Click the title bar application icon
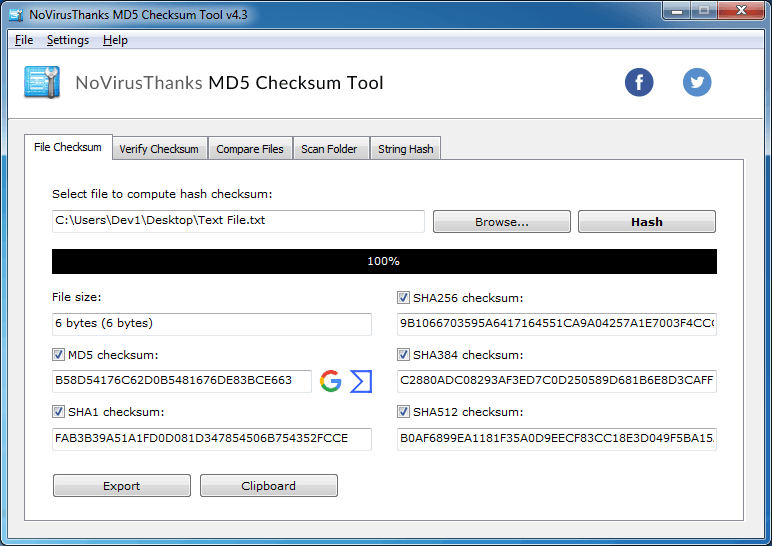 pyautogui.click(x=16, y=15)
